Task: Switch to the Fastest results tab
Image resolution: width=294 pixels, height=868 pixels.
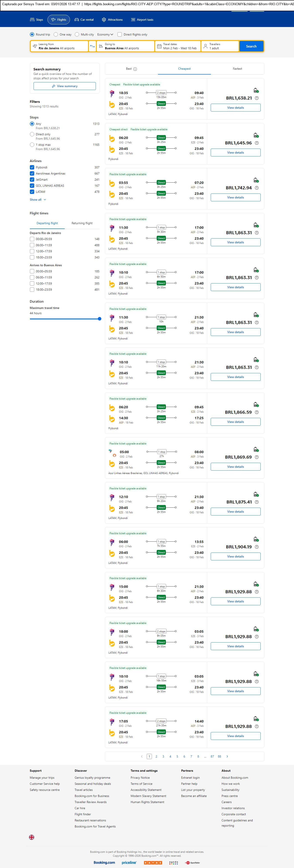Action: click(x=237, y=69)
